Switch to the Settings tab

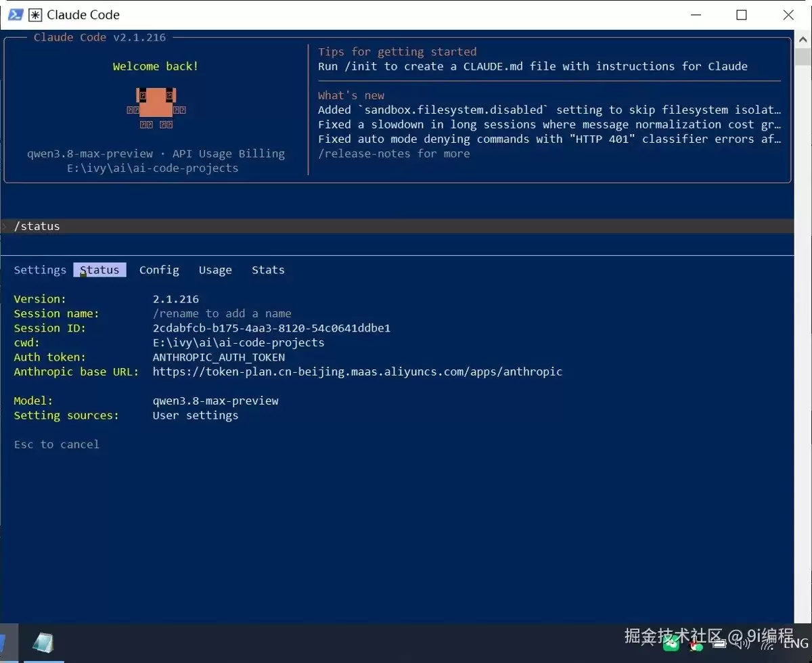pyautogui.click(x=40, y=270)
